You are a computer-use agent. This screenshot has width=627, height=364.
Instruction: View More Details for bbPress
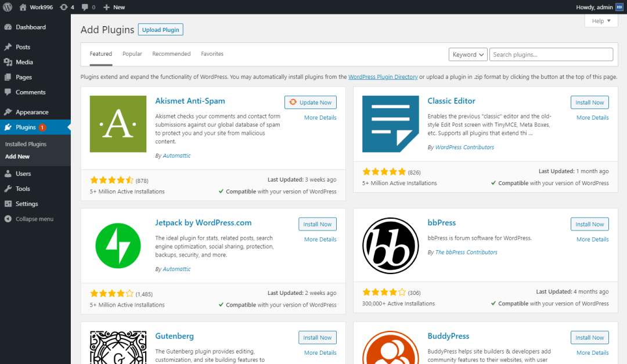[x=592, y=239]
